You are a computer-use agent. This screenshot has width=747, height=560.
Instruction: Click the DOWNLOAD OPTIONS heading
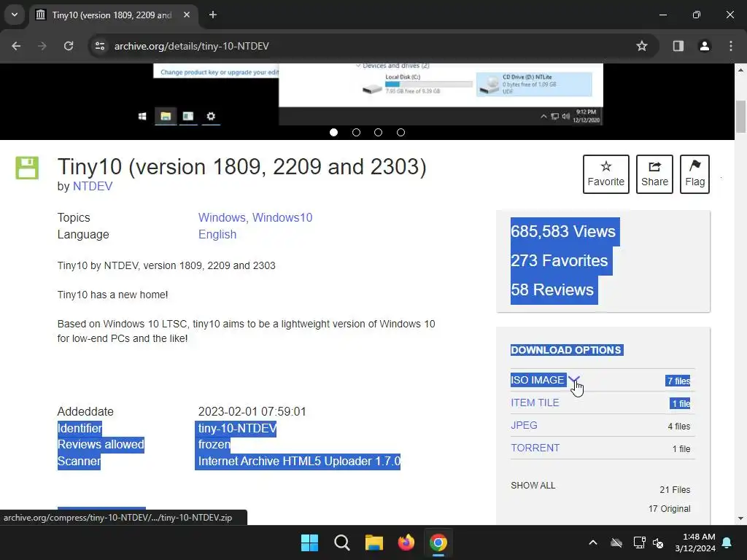[x=566, y=350]
